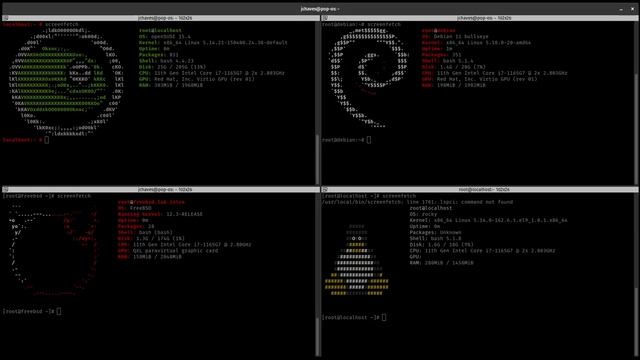Click the Rocky 'Kernel: x86_64 Linux 5.14.0-162' line
The image size is (640, 360).
[488, 220]
